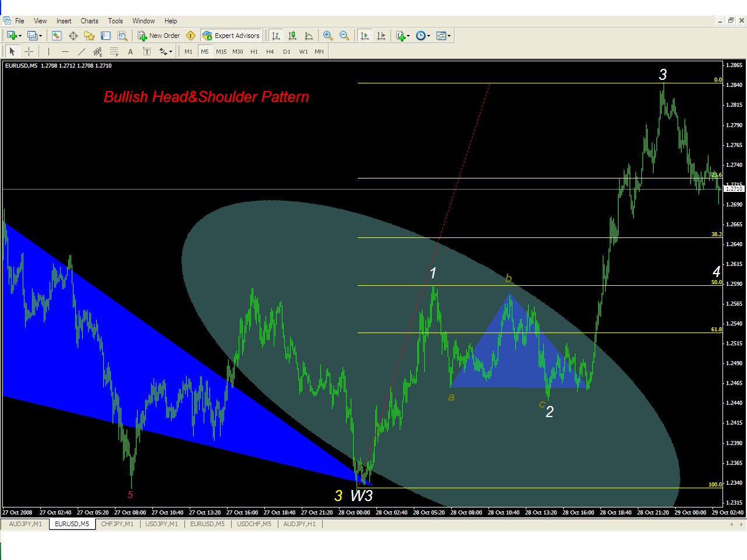Viewport: 747px width, 560px height.
Task: Open the add indicators icon
Action: click(x=400, y=36)
